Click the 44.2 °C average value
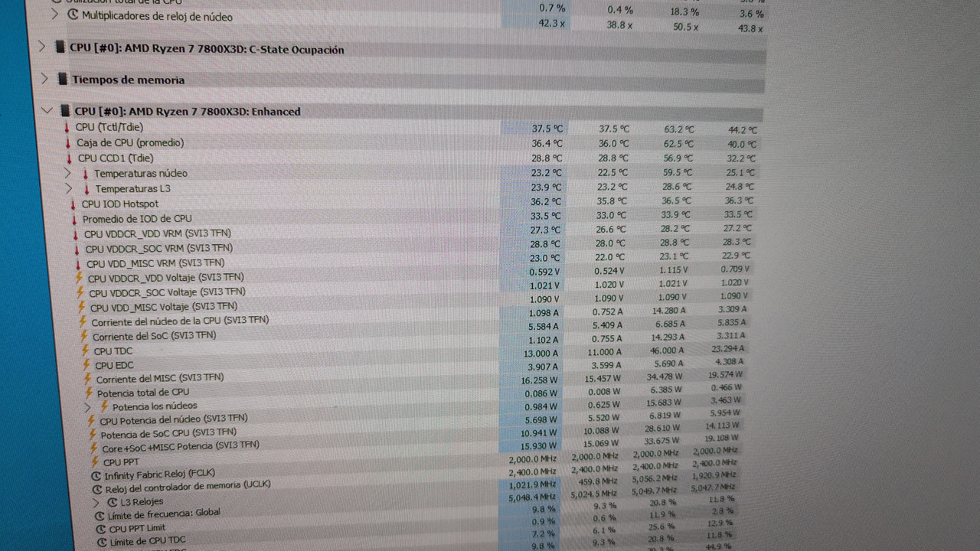The image size is (980, 551). 742,130
